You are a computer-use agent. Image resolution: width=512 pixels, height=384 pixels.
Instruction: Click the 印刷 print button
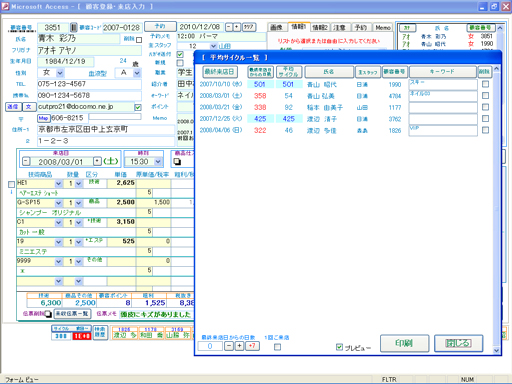404,343
